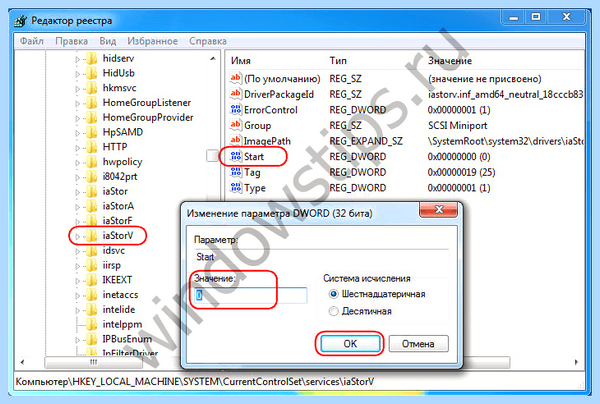Open the Справка menu

coord(208,41)
